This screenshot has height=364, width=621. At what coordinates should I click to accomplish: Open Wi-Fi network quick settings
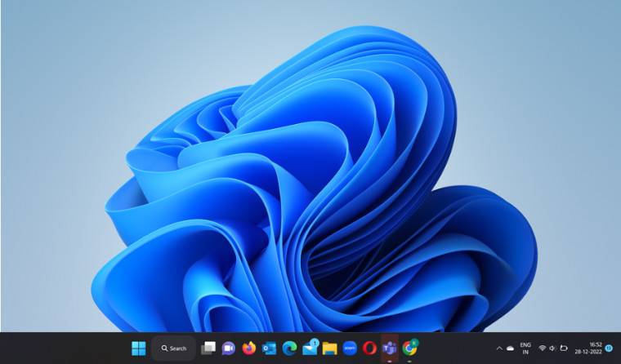(x=542, y=348)
